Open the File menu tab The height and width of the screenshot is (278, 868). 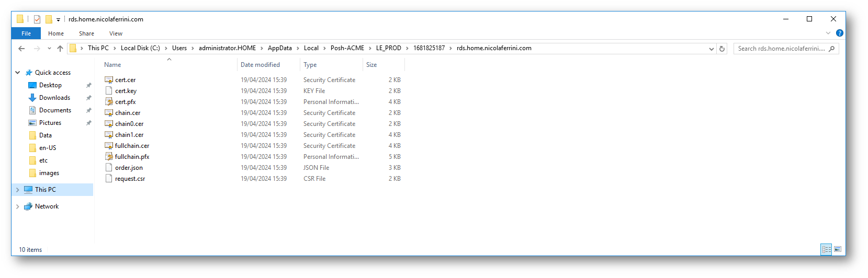[x=26, y=33]
